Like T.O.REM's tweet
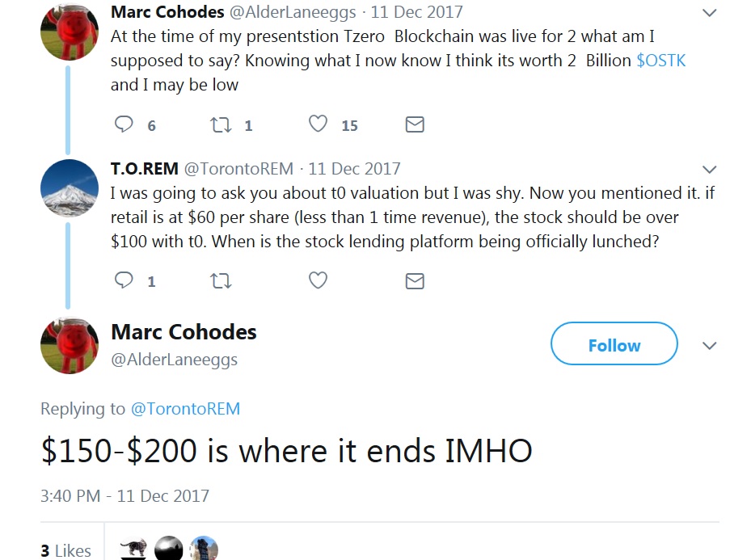Screen dimensions: 730x560 click(x=319, y=280)
